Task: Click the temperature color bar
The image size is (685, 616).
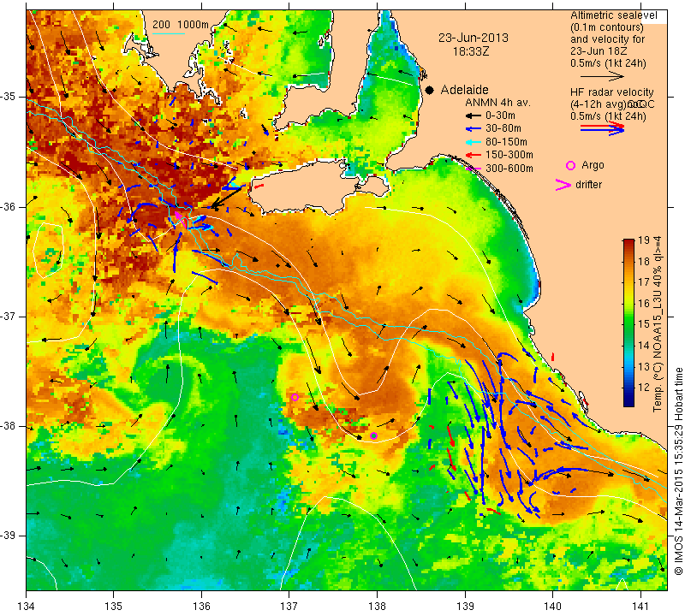Action: [628, 323]
